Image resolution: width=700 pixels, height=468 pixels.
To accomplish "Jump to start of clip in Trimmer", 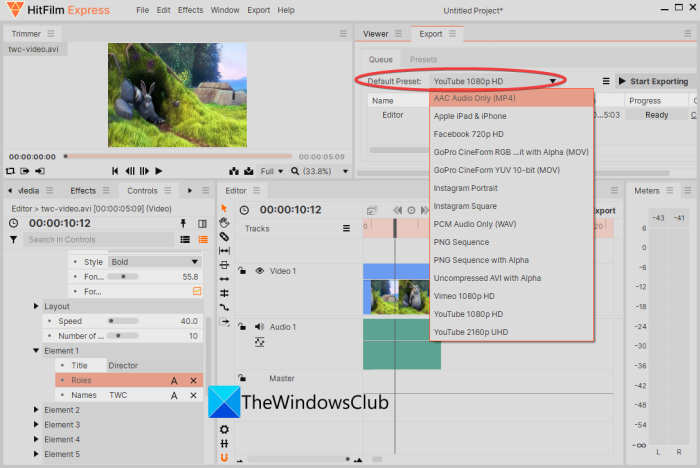I will [x=115, y=171].
